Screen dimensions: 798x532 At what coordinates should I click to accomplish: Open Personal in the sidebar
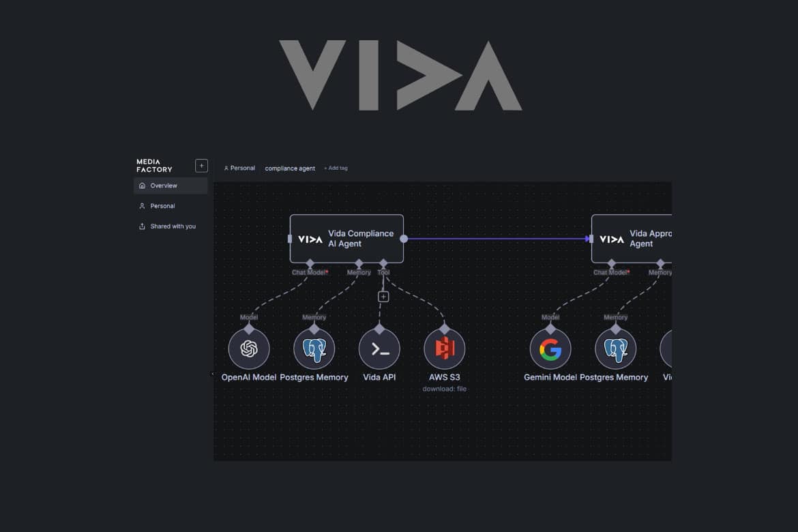click(171, 206)
